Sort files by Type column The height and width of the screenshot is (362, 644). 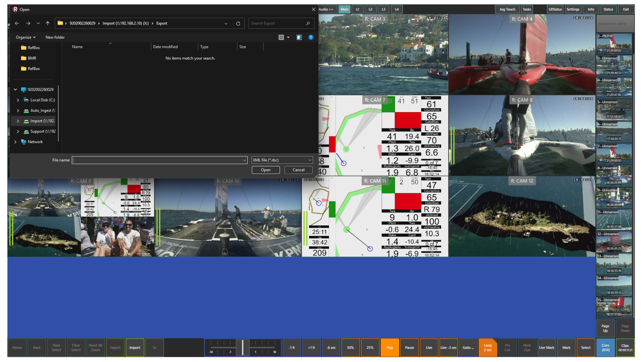click(204, 47)
